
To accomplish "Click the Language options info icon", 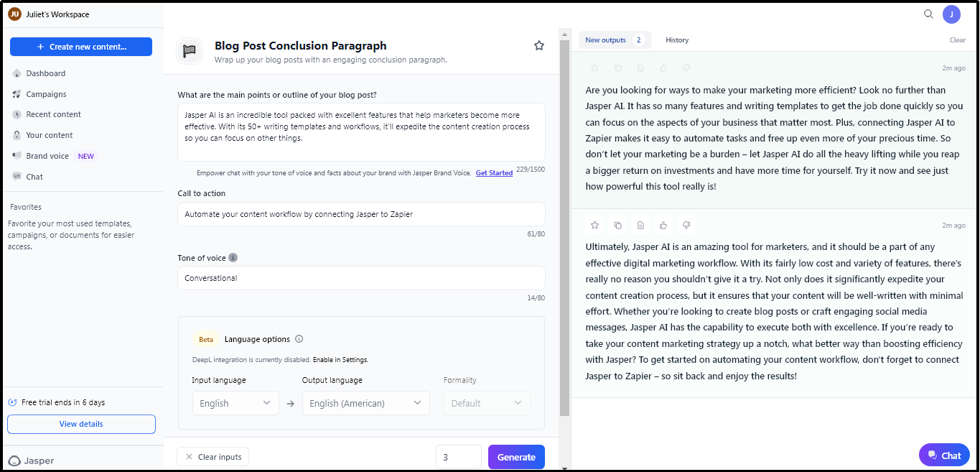I will [x=299, y=339].
